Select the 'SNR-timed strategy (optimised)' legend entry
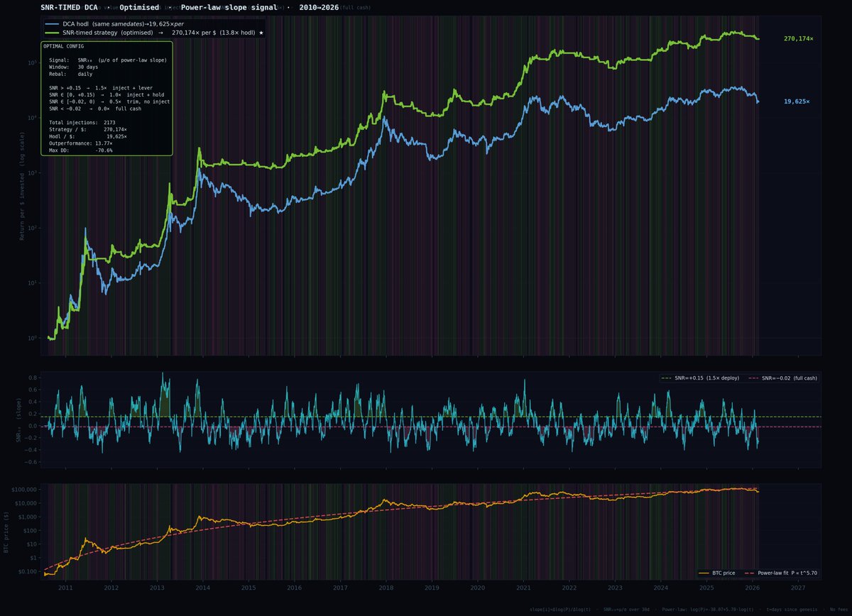This screenshot has width=852, height=616. (x=154, y=33)
